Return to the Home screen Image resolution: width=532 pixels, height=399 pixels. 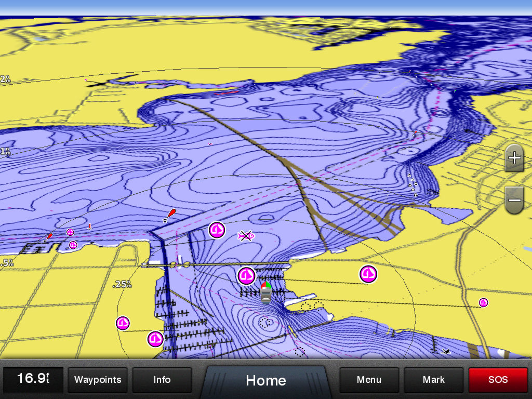pos(265,380)
